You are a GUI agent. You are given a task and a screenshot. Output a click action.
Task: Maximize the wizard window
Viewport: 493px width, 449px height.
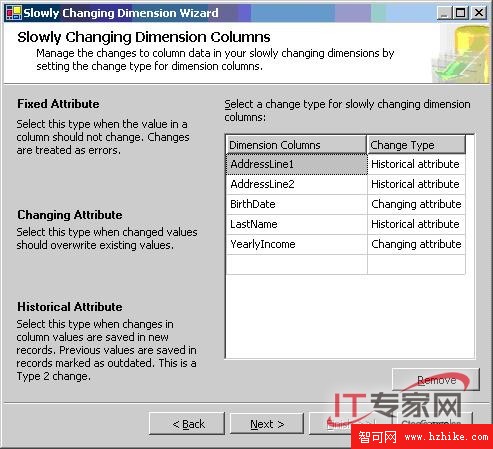461,13
